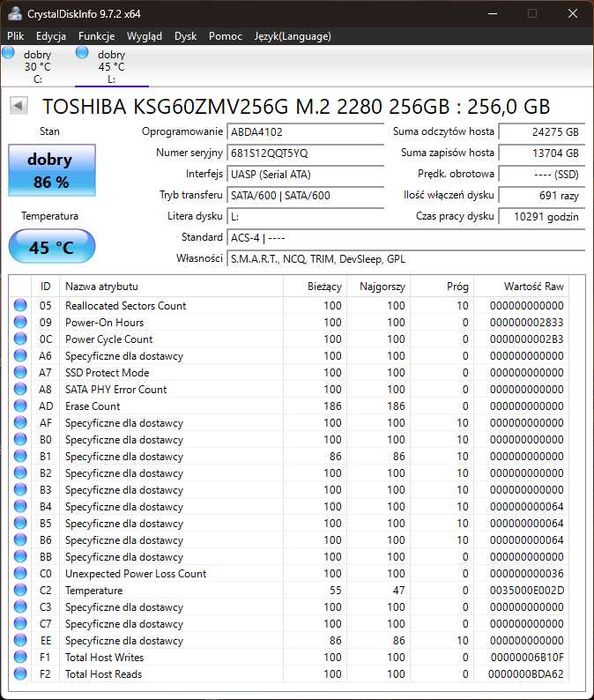This screenshot has width=594, height=700.
Task: Open the Dysk menu
Action: coord(185,36)
